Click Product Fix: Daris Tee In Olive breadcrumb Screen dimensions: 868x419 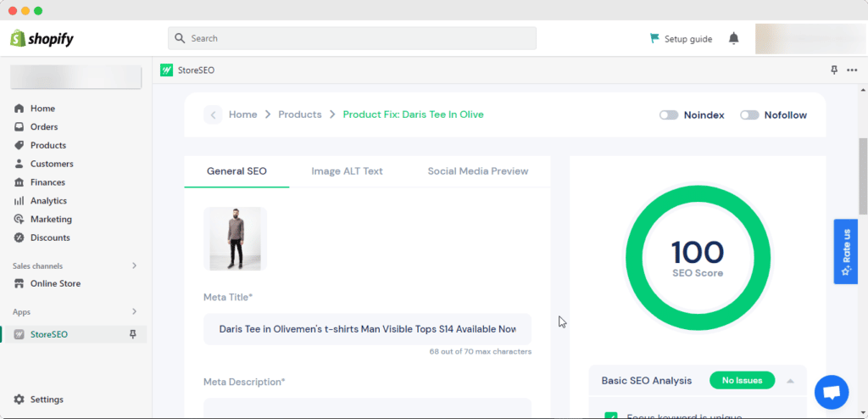click(414, 115)
